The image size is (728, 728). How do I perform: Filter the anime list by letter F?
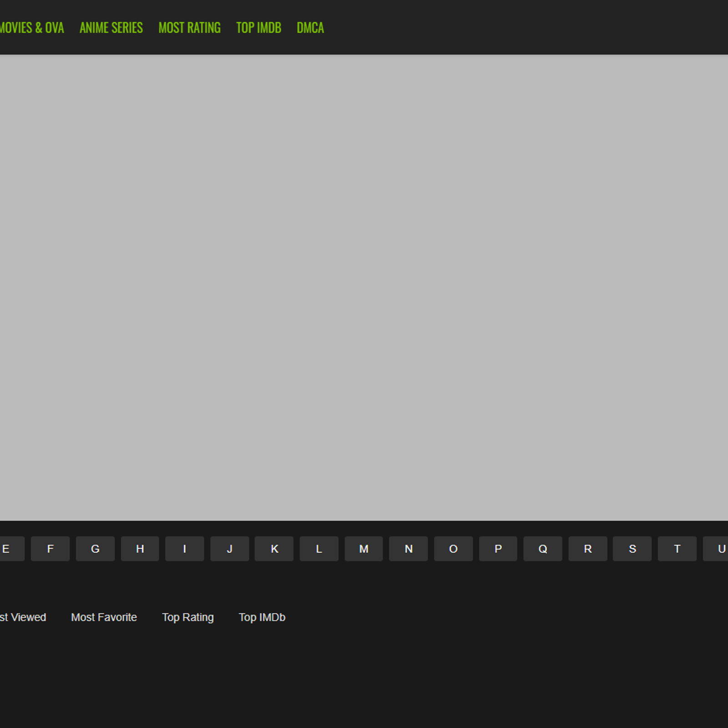[x=50, y=549]
